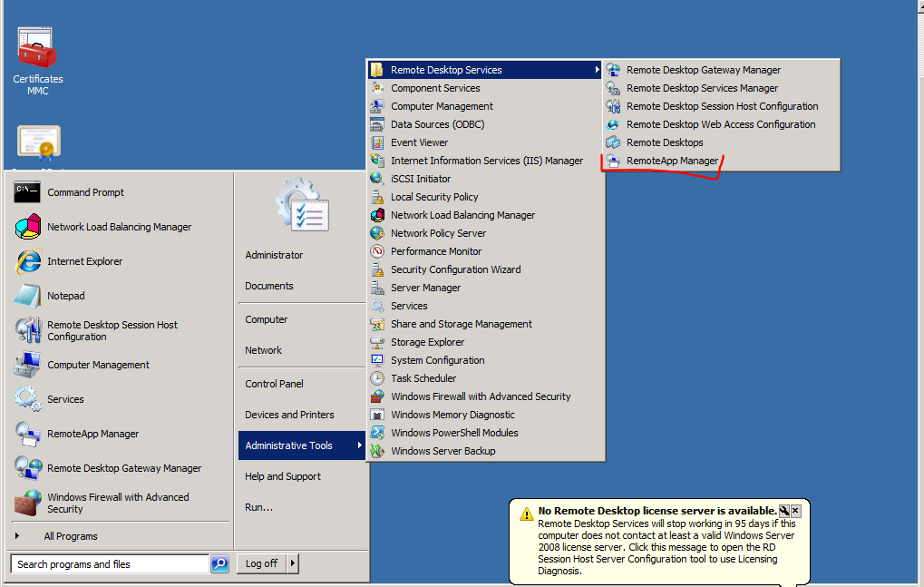
Task: Expand the Remote Desktop Services submenu arrow
Action: coord(597,70)
